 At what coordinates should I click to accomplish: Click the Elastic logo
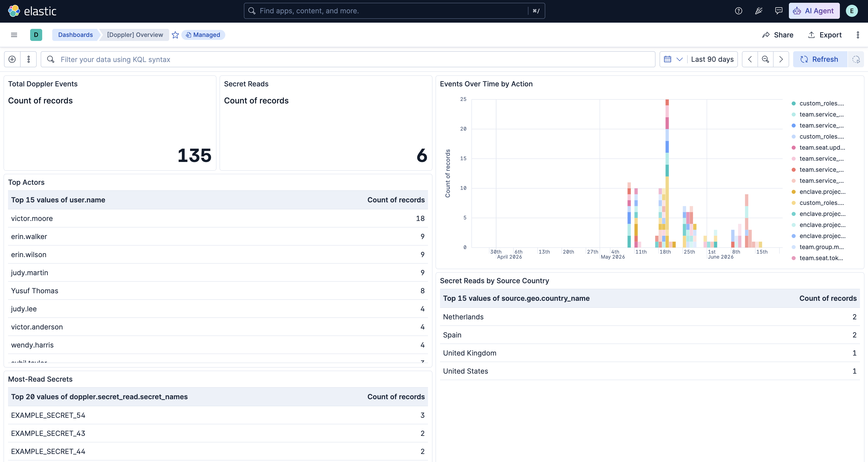pyautogui.click(x=32, y=11)
